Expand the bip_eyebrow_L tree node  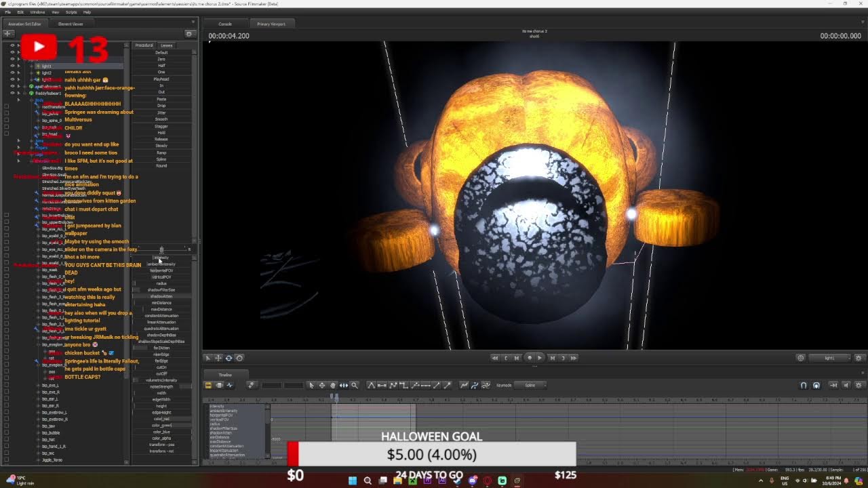pos(37,413)
